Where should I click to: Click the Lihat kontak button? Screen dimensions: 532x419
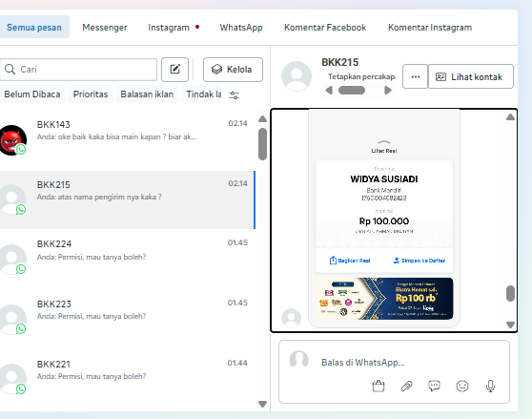(x=471, y=76)
